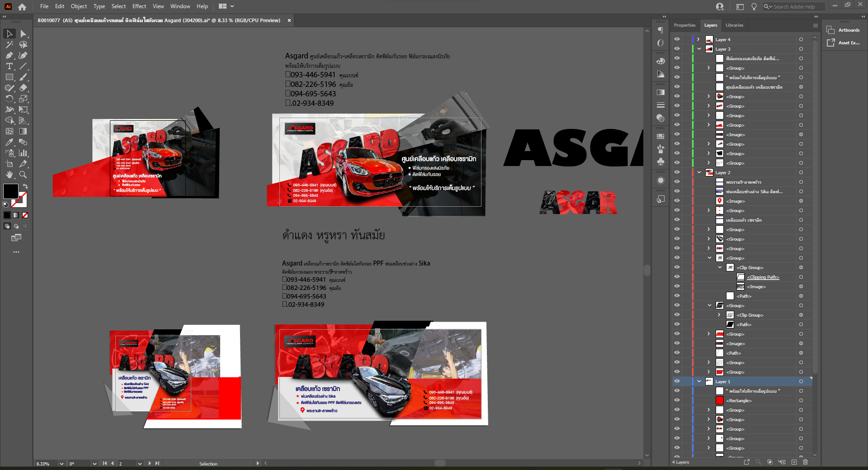This screenshot has height=470, width=868.
Task: Collapse Layer 2 contents
Action: click(699, 172)
